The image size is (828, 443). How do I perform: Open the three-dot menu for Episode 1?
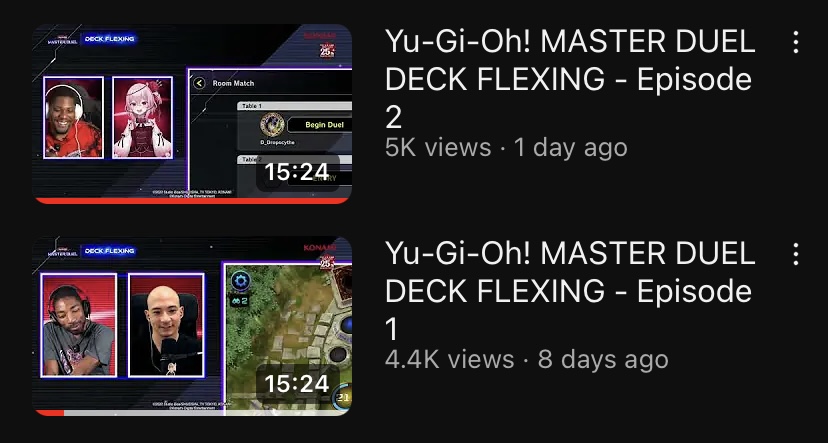(x=796, y=254)
